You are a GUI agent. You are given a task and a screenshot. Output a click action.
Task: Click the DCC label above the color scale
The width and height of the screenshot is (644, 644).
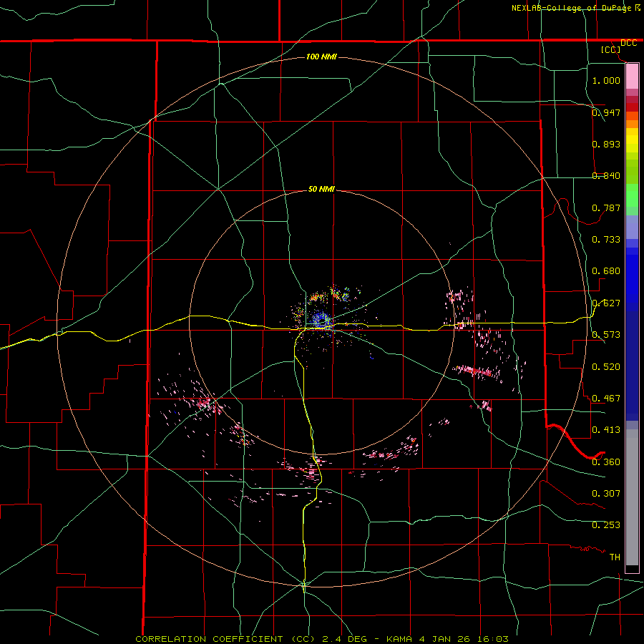coord(628,43)
